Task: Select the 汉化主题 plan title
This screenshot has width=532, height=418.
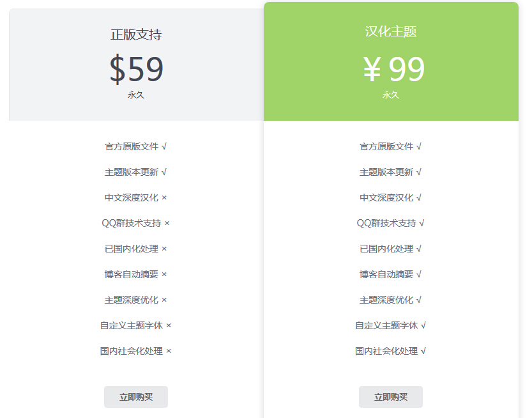Action: 391,32
